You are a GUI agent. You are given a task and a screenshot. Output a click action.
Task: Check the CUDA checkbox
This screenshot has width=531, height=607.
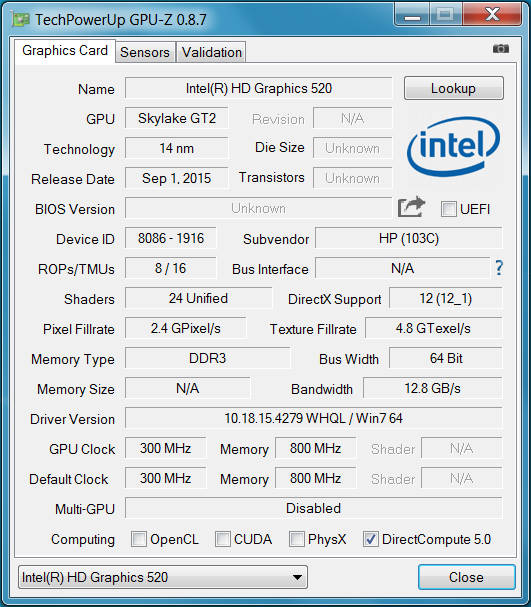(223, 539)
